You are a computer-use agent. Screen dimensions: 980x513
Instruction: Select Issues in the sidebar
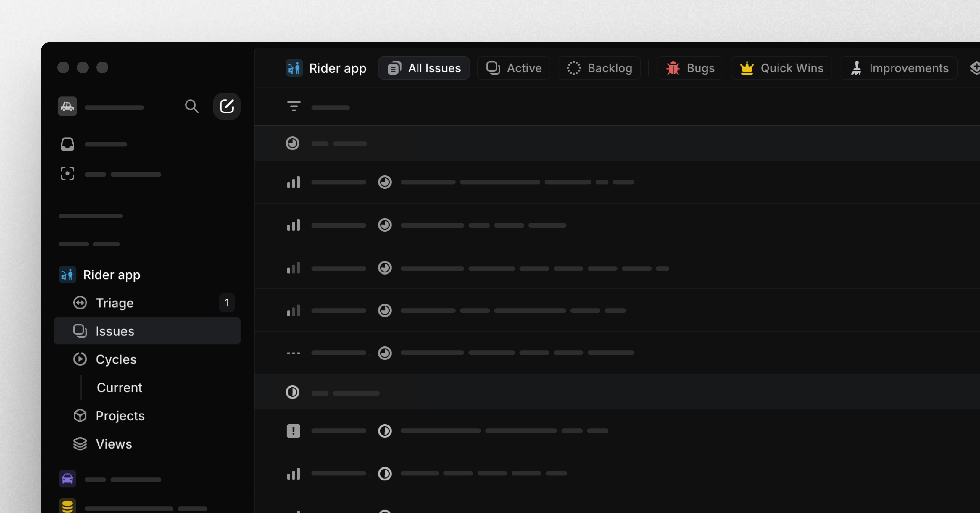[x=147, y=331]
